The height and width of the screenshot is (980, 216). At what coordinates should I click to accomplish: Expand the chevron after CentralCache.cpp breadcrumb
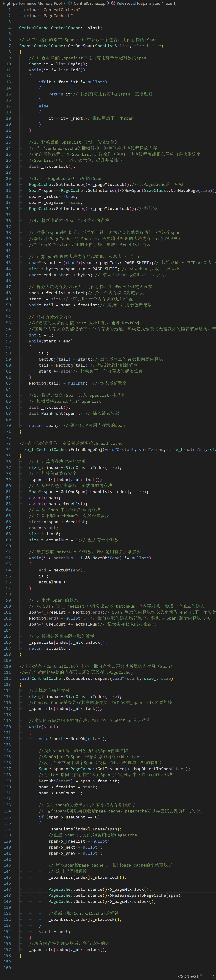(108, 3)
